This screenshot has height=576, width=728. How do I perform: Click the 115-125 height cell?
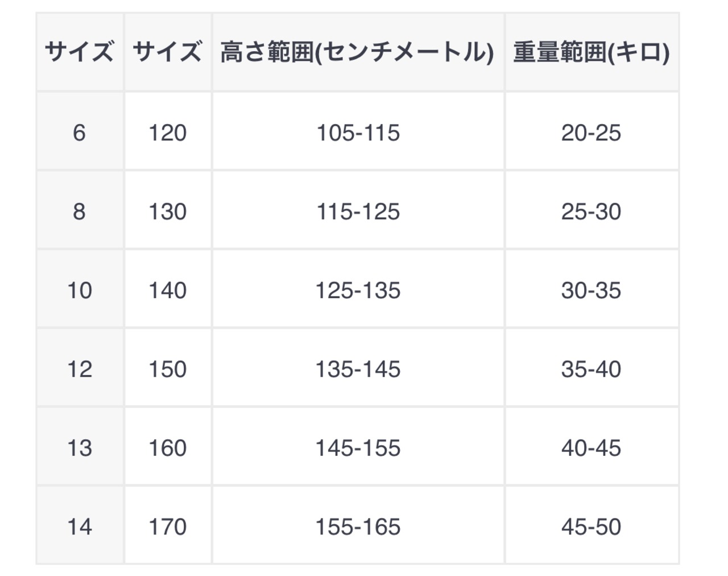[x=358, y=210]
